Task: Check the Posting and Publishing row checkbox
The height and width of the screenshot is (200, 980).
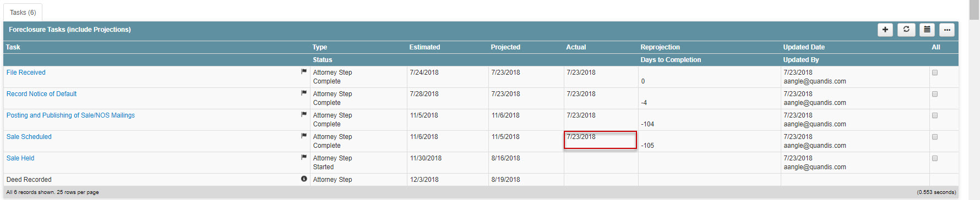Action: (x=935, y=115)
